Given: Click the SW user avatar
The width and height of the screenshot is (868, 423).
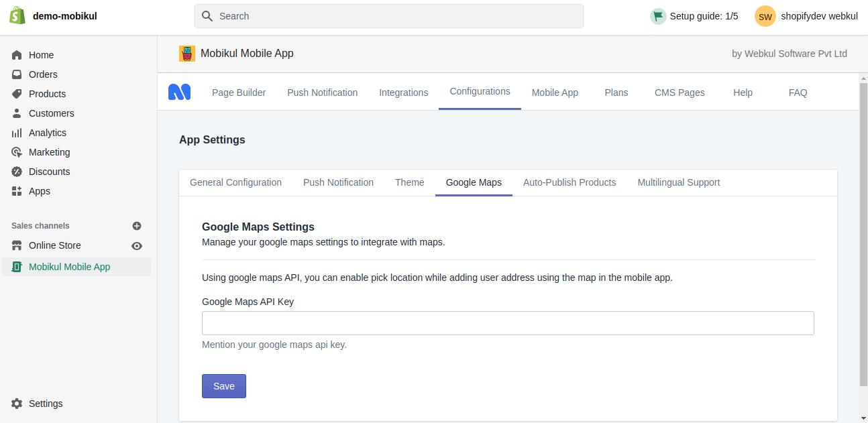Looking at the screenshot, I should pyautogui.click(x=765, y=16).
